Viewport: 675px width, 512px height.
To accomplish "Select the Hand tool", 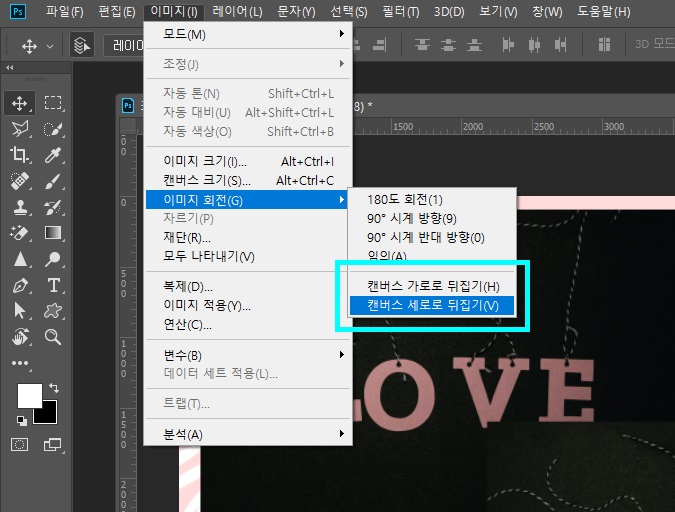I will [19, 337].
